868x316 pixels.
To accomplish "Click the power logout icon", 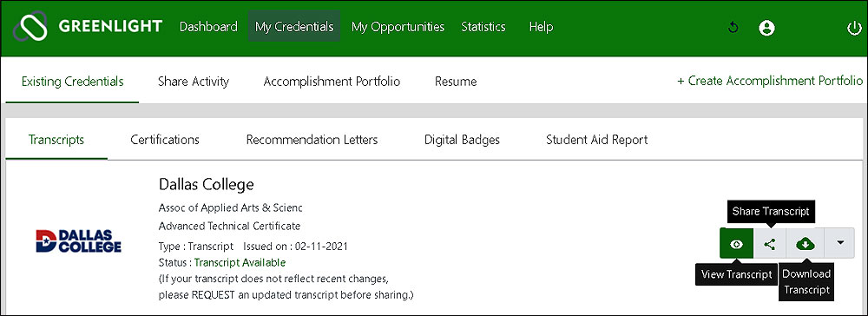I will [854, 28].
